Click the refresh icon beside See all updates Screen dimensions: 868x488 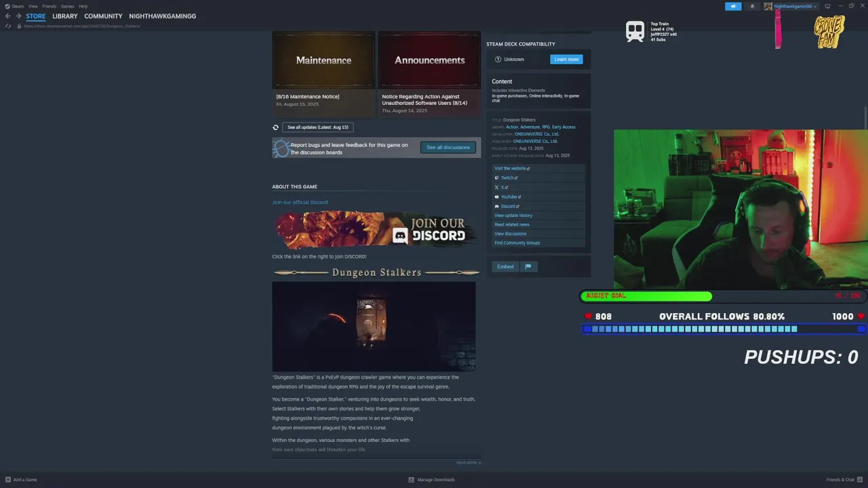point(275,127)
